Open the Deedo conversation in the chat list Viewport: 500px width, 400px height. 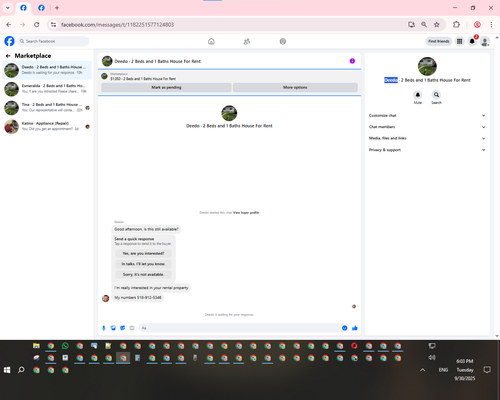[x=47, y=70]
